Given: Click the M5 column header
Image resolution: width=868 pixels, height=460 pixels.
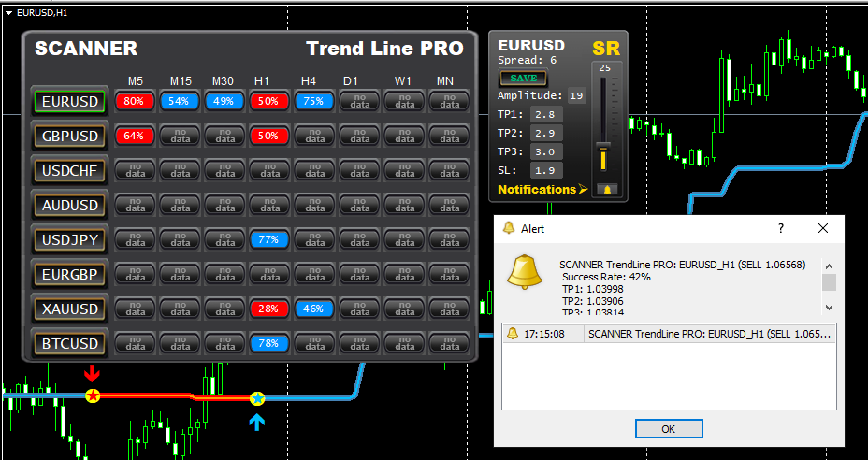Looking at the screenshot, I should tap(136, 81).
